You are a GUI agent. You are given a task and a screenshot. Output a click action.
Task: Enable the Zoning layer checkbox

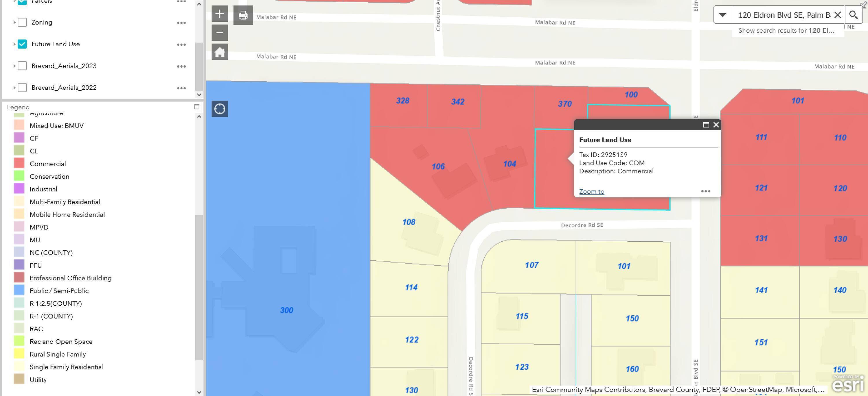22,22
